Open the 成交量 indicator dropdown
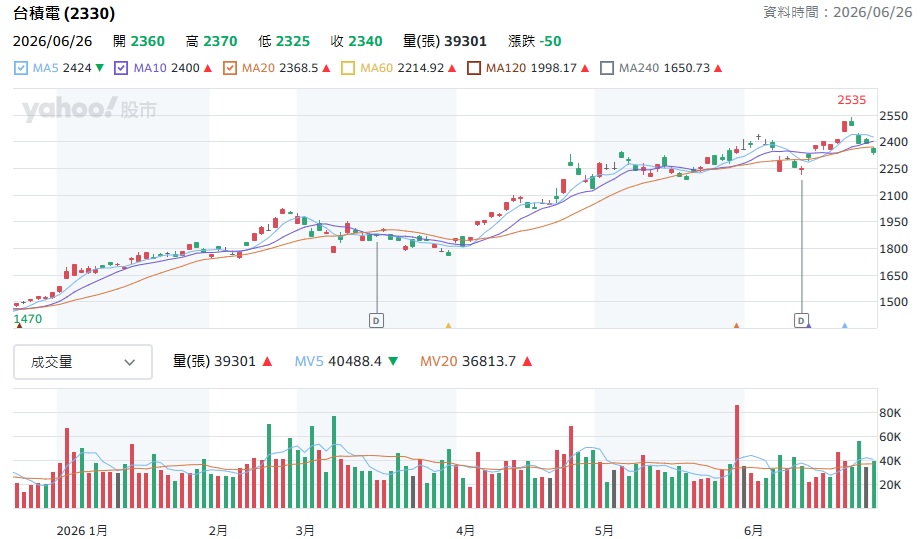Viewport: 923px width, 539px height. click(83, 362)
